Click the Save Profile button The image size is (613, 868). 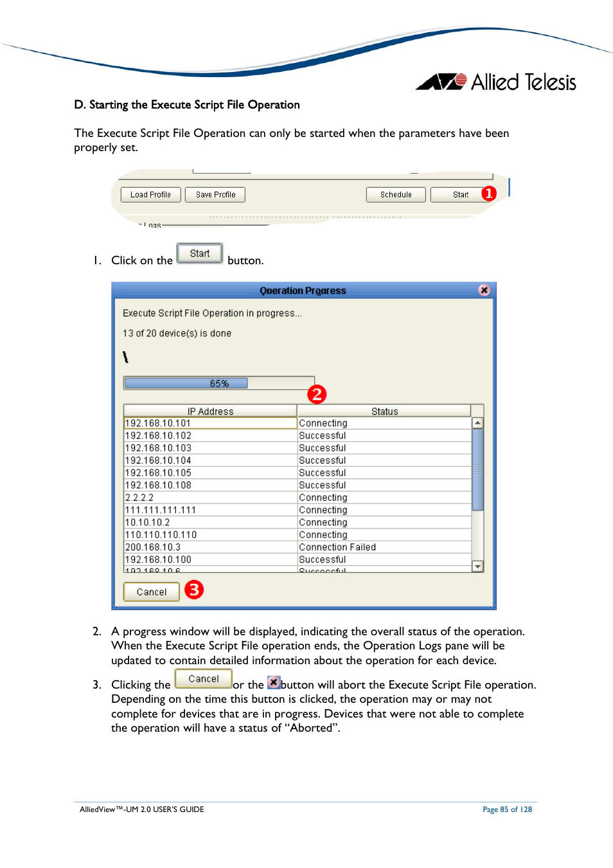(x=215, y=195)
